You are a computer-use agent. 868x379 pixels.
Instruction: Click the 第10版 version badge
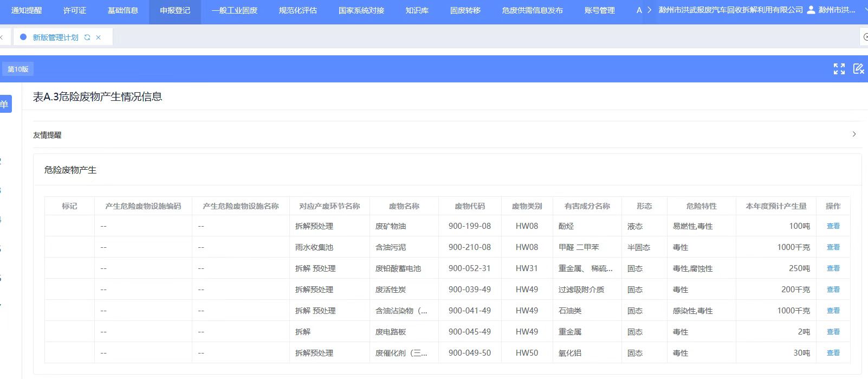point(18,69)
